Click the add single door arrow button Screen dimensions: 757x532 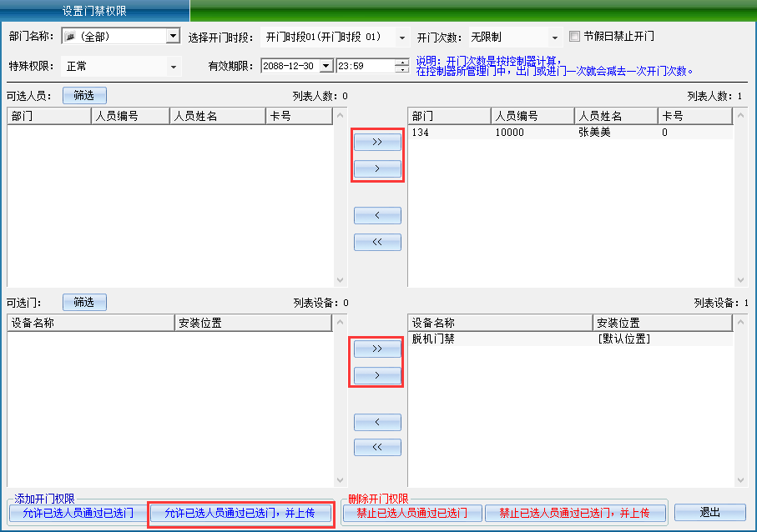[377, 375]
